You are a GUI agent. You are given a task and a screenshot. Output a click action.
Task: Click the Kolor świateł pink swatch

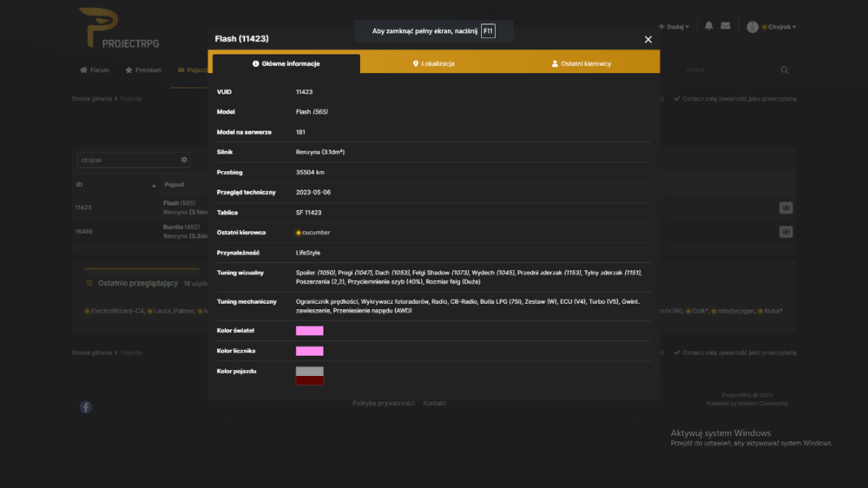[310, 331]
